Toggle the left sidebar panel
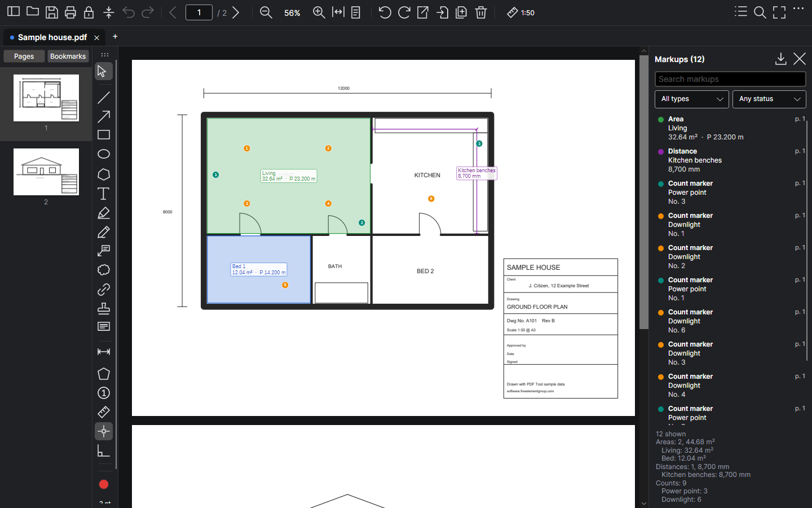This screenshot has height=508, width=812. point(14,12)
